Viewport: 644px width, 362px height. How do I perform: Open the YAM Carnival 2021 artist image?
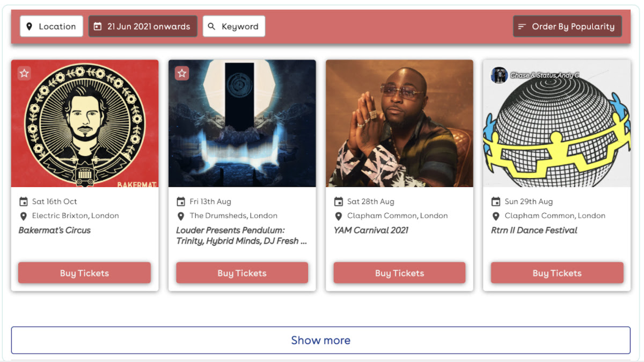[399, 124]
